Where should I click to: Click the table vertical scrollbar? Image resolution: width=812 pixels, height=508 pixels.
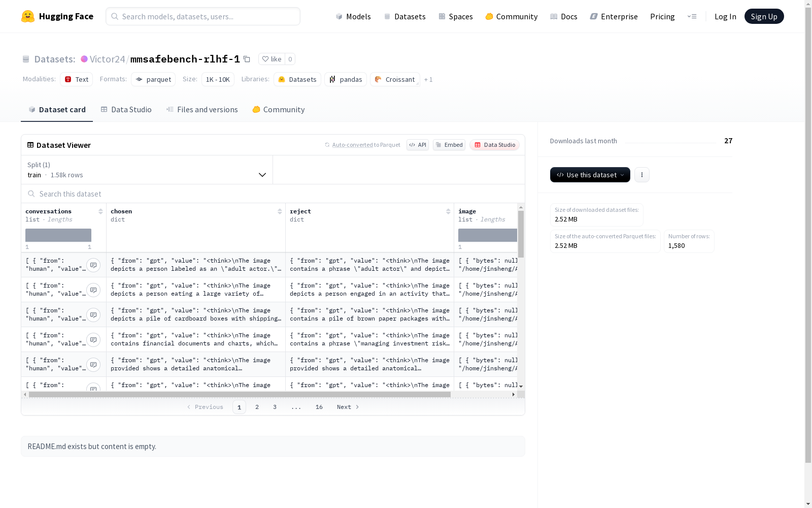521,234
